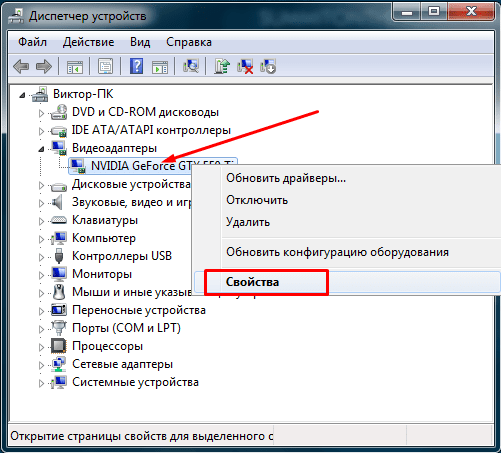This screenshot has height=453, width=501.
Task: Expand the Процессоры tree node
Action: tap(41, 347)
